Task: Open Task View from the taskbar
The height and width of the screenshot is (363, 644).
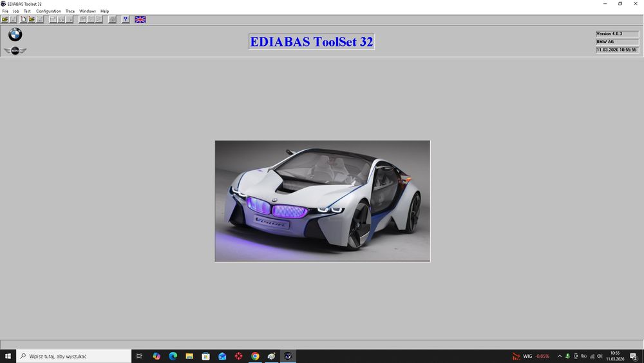Action: pyautogui.click(x=140, y=356)
